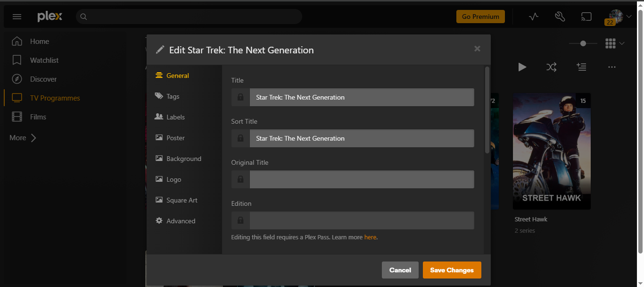
Task: Click the Plex logo
Action: pyautogui.click(x=50, y=17)
